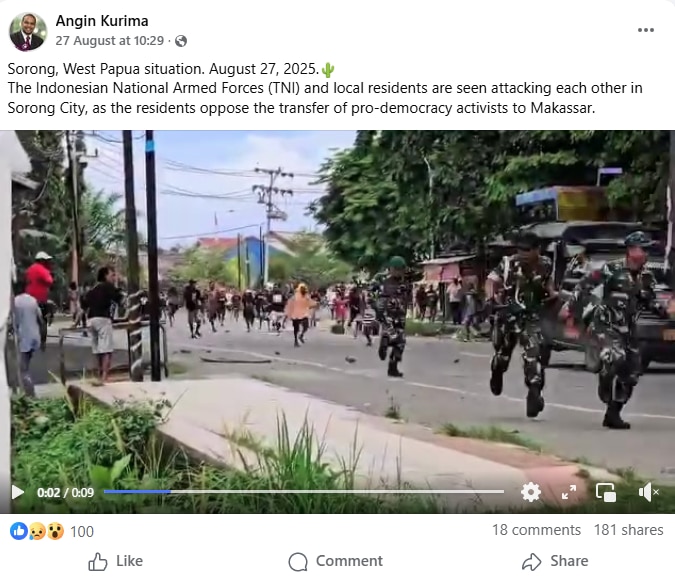Open picture-in-picture mini player icon
Viewport: 675px width, 577px height.
pyautogui.click(x=606, y=492)
